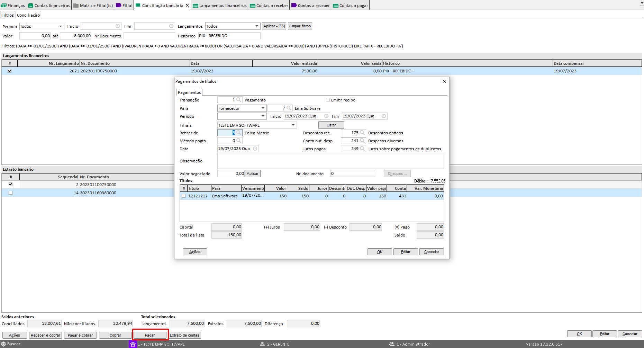Click the dialog Nr. documento field
This screenshot has width=644, height=348.
[353, 173]
